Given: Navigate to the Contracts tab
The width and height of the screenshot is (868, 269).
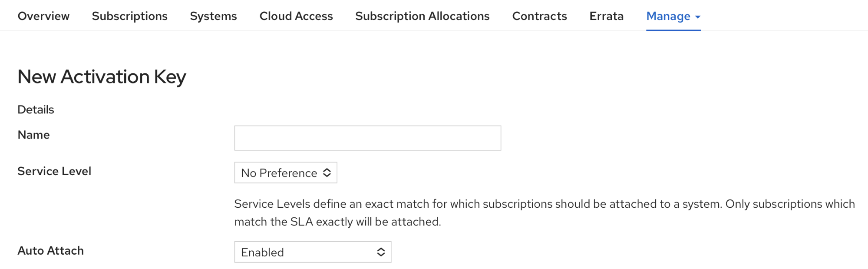Looking at the screenshot, I should pos(539,16).
